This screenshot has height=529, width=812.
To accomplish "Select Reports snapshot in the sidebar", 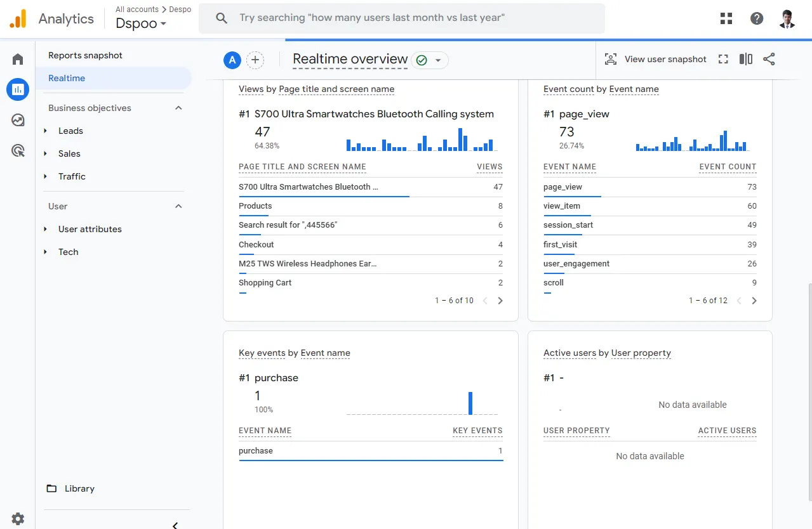I will tap(85, 55).
